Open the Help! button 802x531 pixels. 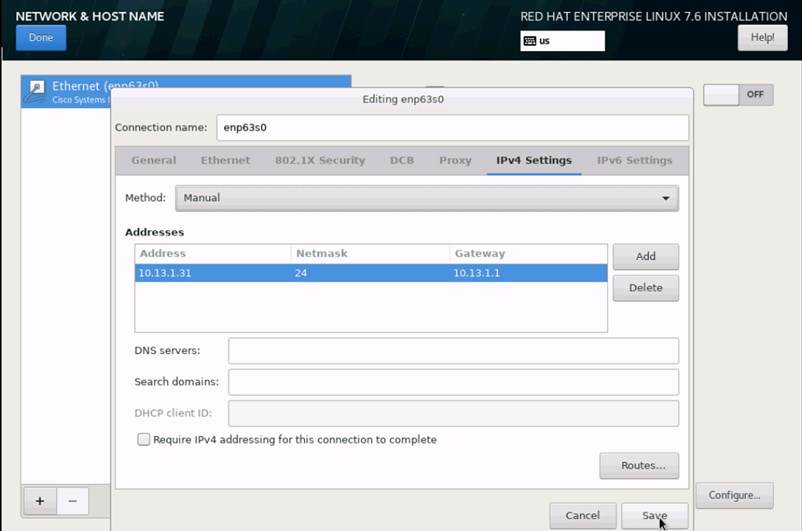762,37
